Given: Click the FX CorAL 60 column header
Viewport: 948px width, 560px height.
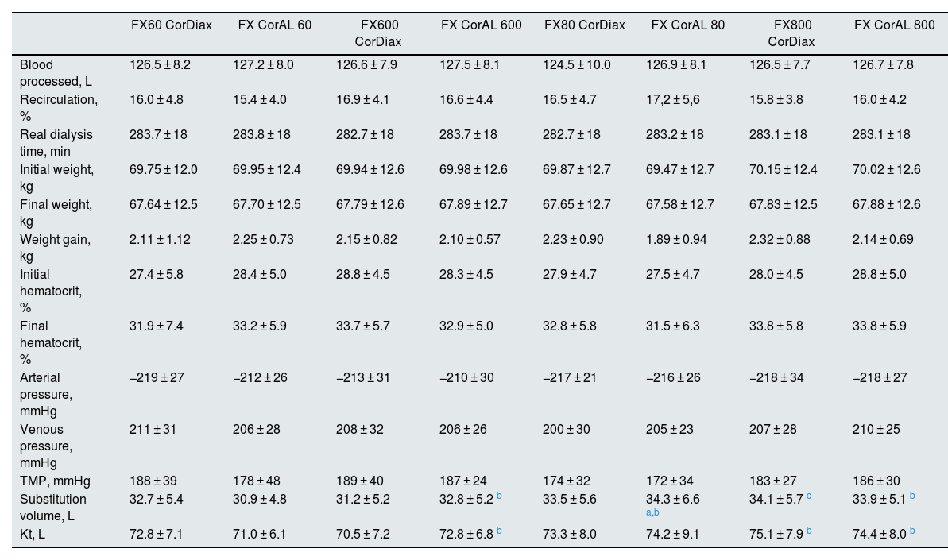Looking at the screenshot, I should (275, 25).
